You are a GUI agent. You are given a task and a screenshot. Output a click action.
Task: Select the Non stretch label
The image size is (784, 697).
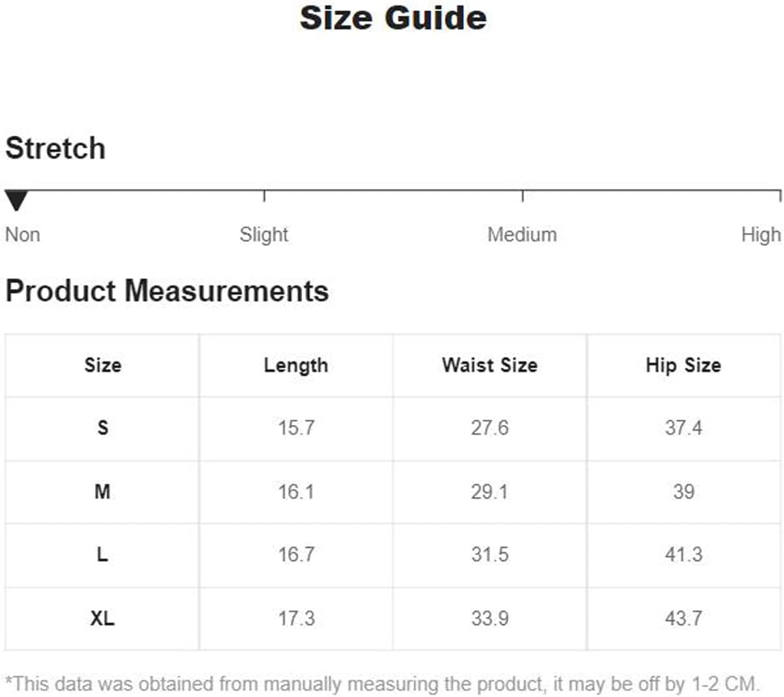pos(23,234)
